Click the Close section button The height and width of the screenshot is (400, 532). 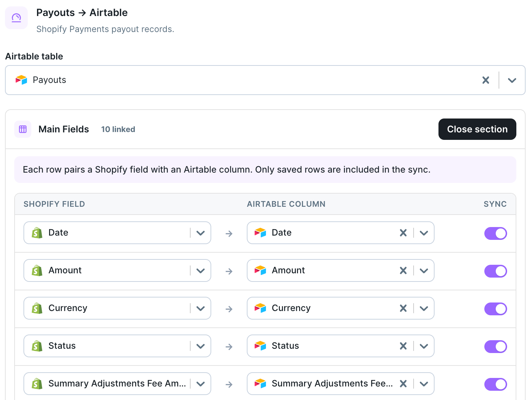[477, 129]
